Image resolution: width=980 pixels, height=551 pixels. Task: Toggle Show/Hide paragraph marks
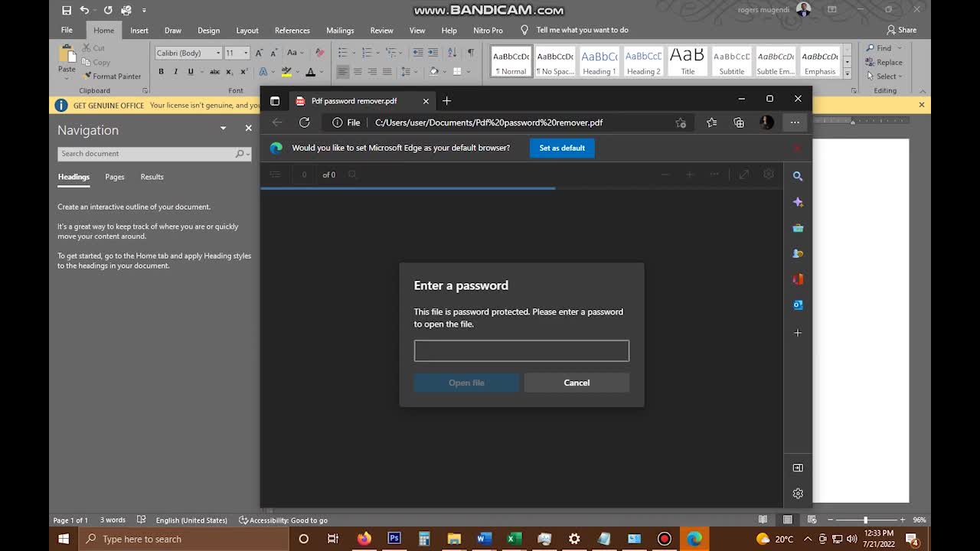coord(471,52)
